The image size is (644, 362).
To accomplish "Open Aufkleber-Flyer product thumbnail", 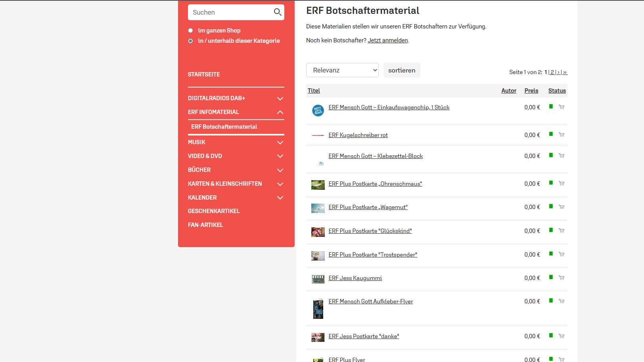I will coord(318,309).
